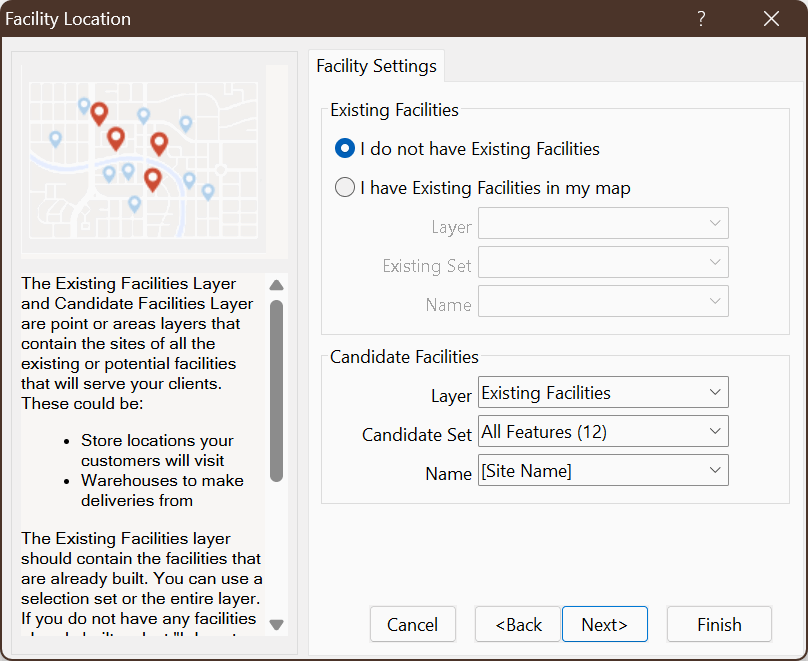Switch to the Facility Settings tab
This screenshot has width=808, height=661.
click(x=376, y=66)
